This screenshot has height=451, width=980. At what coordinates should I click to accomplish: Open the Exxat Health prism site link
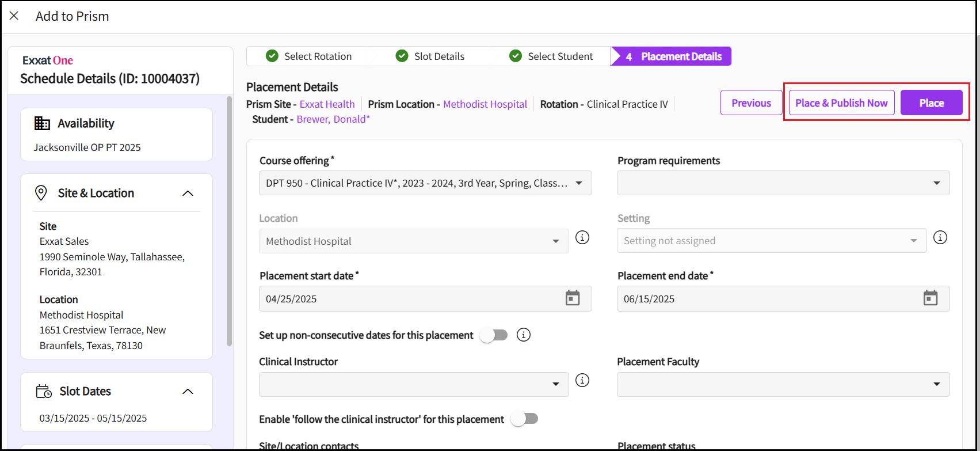(x=327, y=104)
